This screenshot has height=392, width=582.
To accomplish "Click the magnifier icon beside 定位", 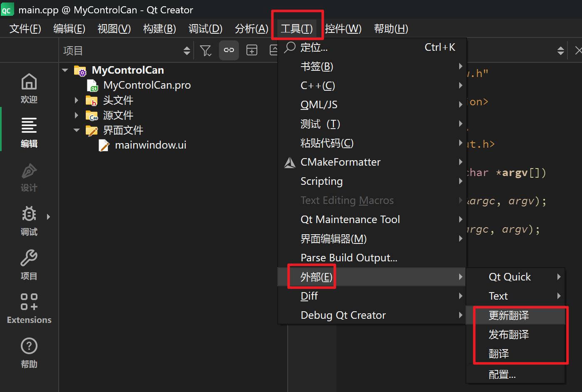I will pos(290,47).
